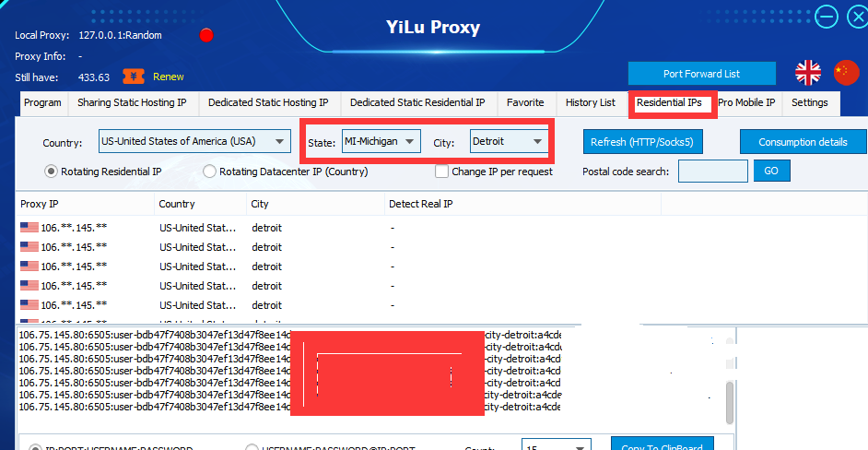Open the Count dropdown
This screenshot has width=868, height=450.
tap(557, 444)
